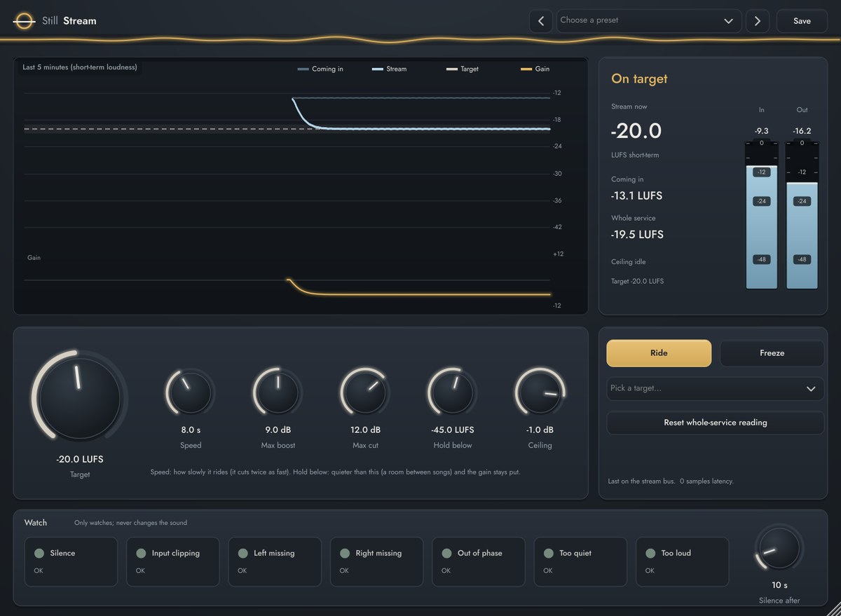This screenshot has width=841, height=616.
Task: Click the Target -20.0 LUFS status line
Action: (x=637, y=281)
